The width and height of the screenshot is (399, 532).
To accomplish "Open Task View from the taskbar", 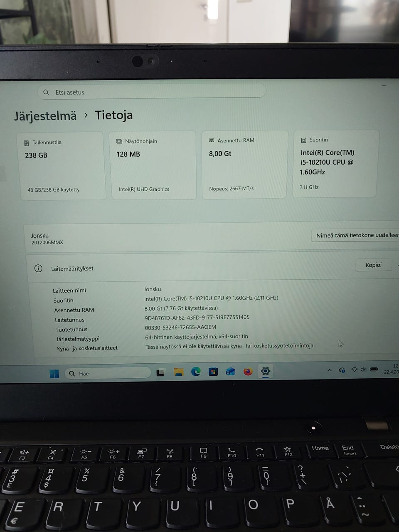I will pyautogui.click(x=160, y=372).
